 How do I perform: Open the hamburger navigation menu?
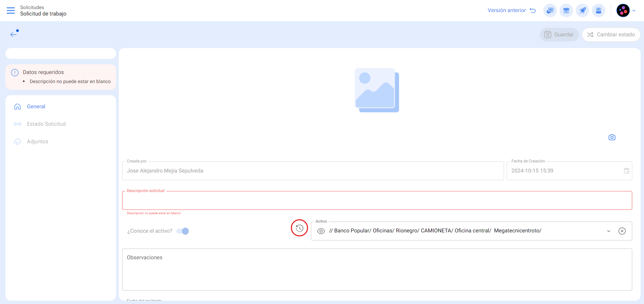(x=11, y=10)
